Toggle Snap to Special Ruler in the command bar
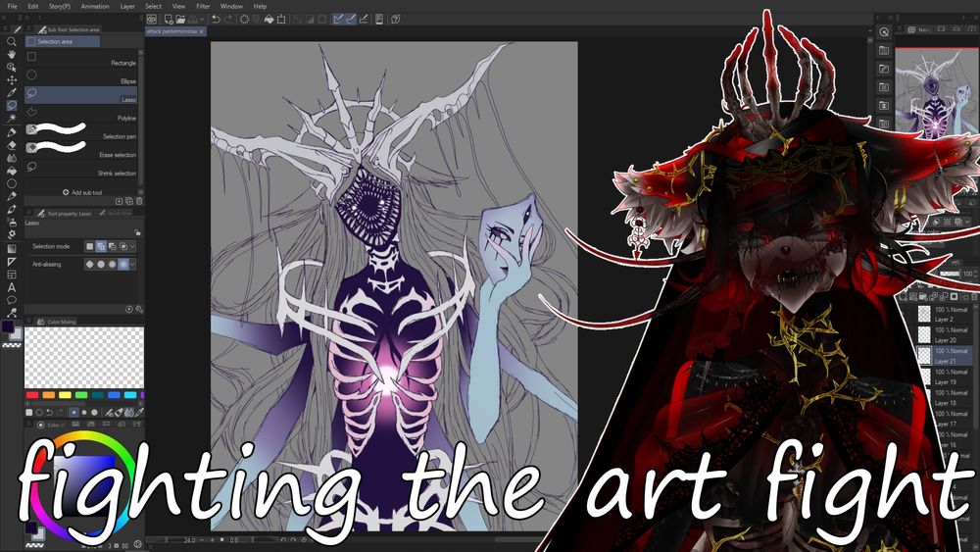The width and height of the screenshot is (980, 552). [x=351, y=20]
